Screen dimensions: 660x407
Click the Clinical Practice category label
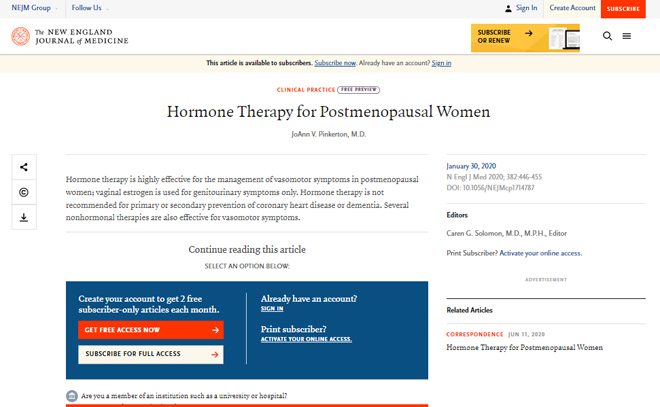pyautogui.click(x=306, y=90)
